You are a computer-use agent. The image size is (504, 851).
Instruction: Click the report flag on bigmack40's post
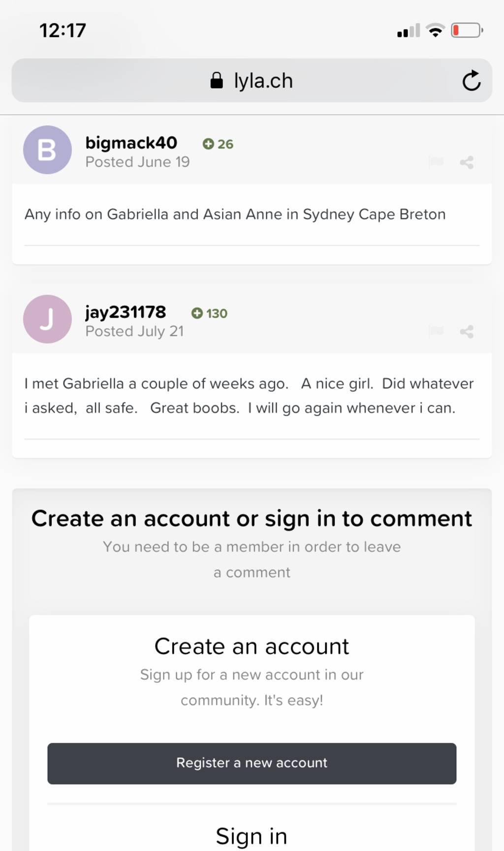(436, 162)
